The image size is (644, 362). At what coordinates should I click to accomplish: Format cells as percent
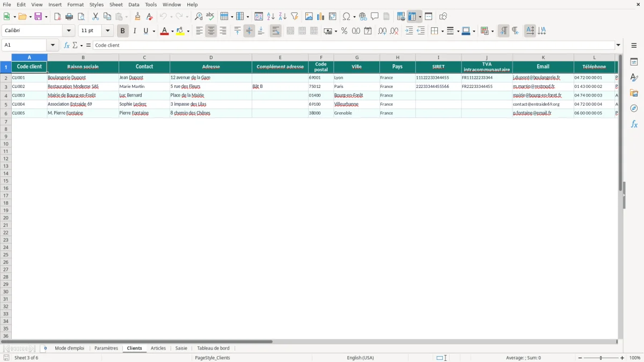[344, 31]
